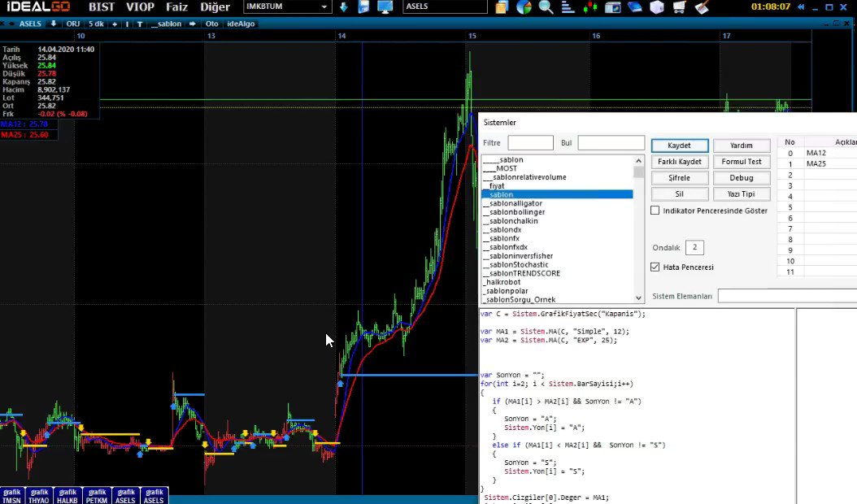Click the systems list scrollbar down arrow
857x504 pixels.
click(x=638, y=298)
